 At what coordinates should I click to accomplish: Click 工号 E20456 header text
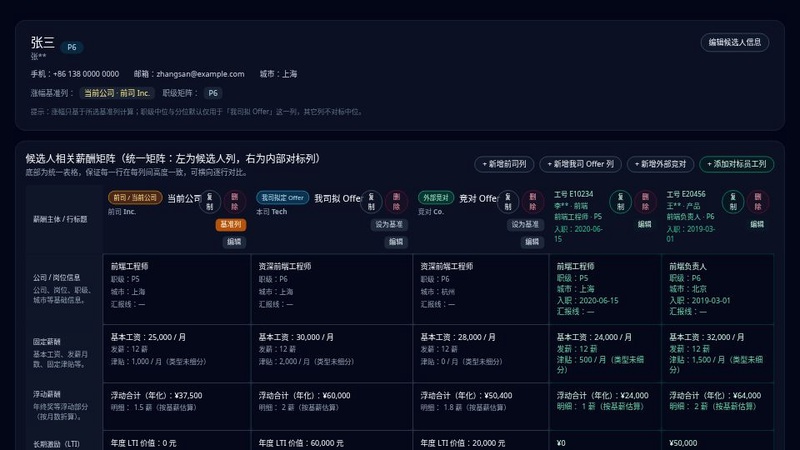pyautogui.click(x=686, y=194)
